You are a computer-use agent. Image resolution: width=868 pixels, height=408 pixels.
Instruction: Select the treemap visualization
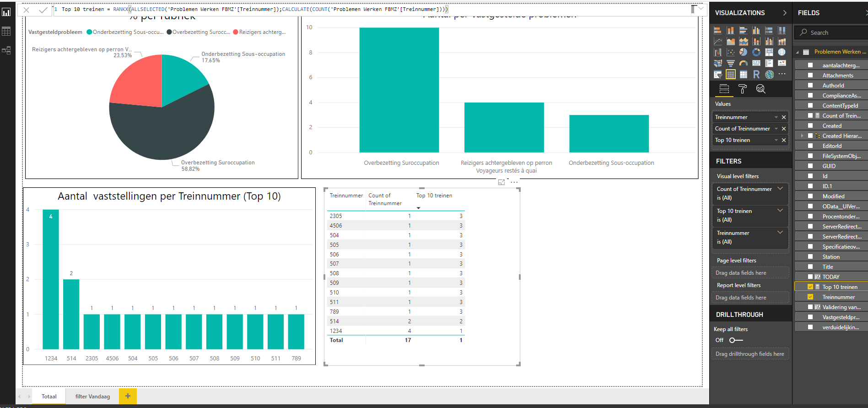[769, 53]
